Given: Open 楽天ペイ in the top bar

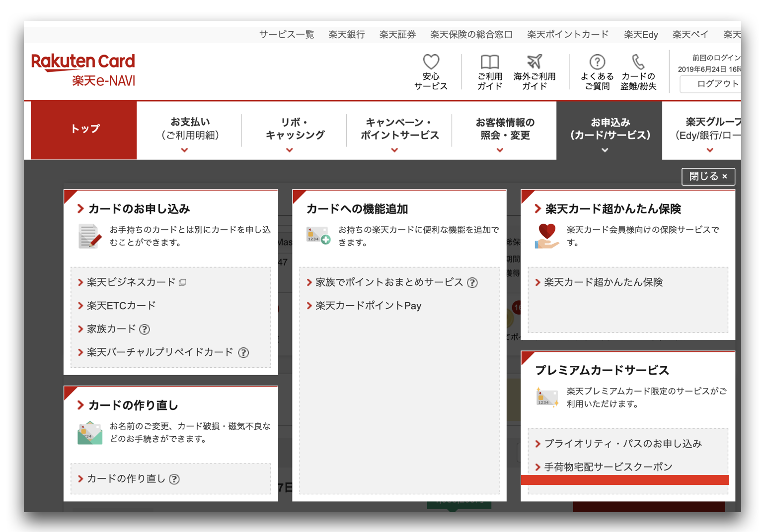Looking at the screenshot, I should (690, 34).
